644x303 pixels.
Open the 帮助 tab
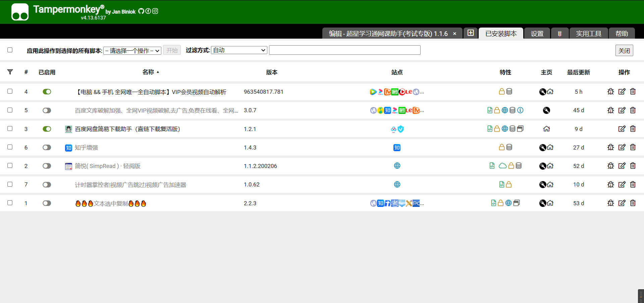pos(622,33)
